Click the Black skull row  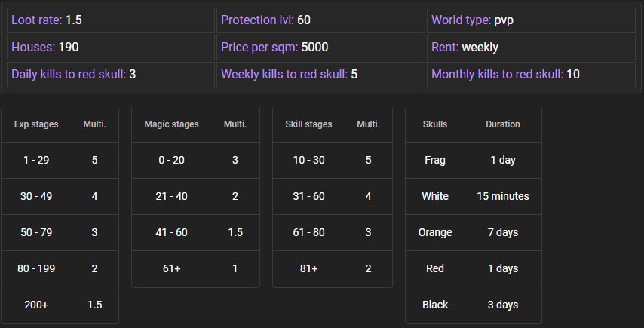[473, 305]
